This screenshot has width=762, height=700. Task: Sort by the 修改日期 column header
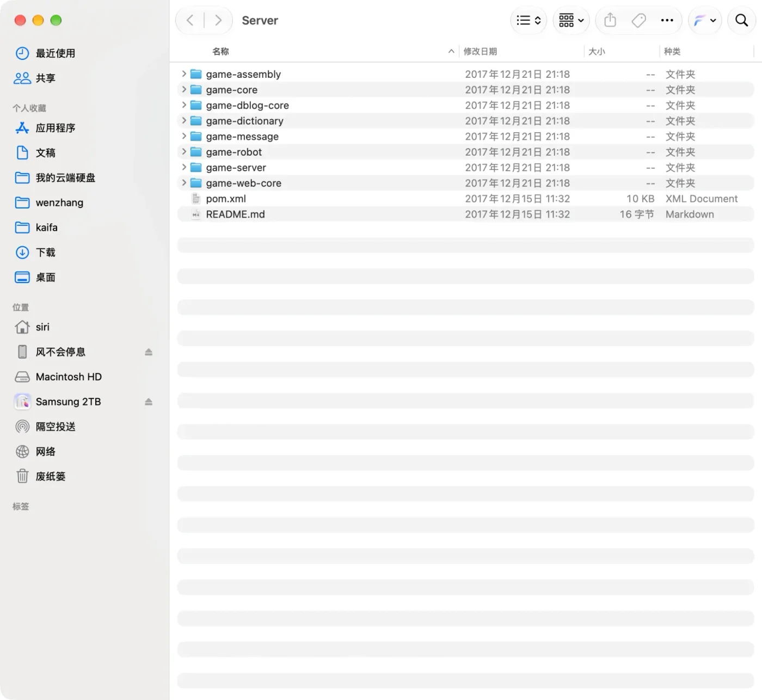(480, 52)
